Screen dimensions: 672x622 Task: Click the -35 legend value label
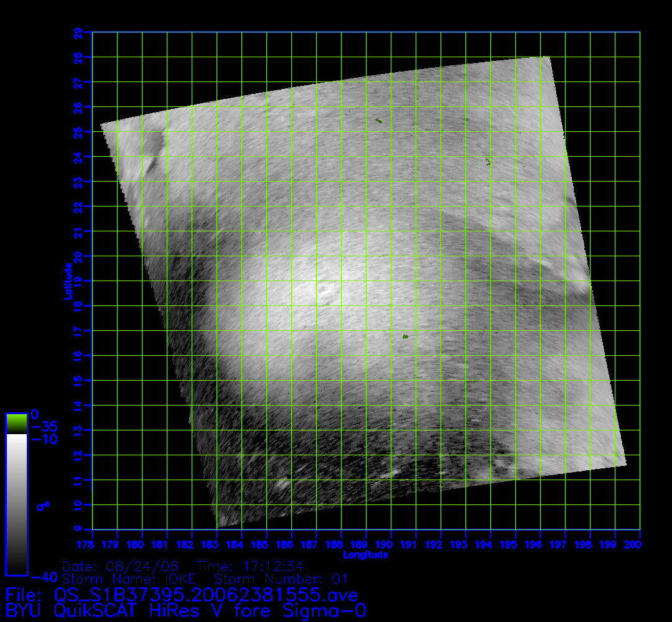[x=44, y=427]
